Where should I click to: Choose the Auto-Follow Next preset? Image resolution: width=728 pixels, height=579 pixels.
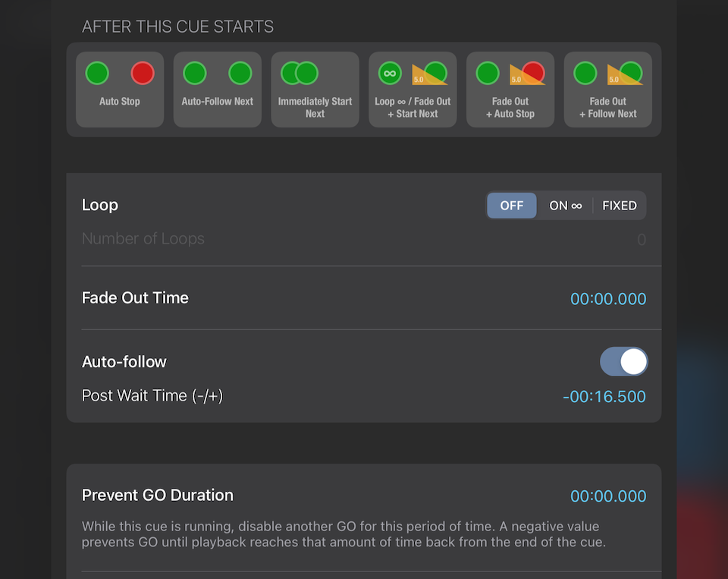218,89
